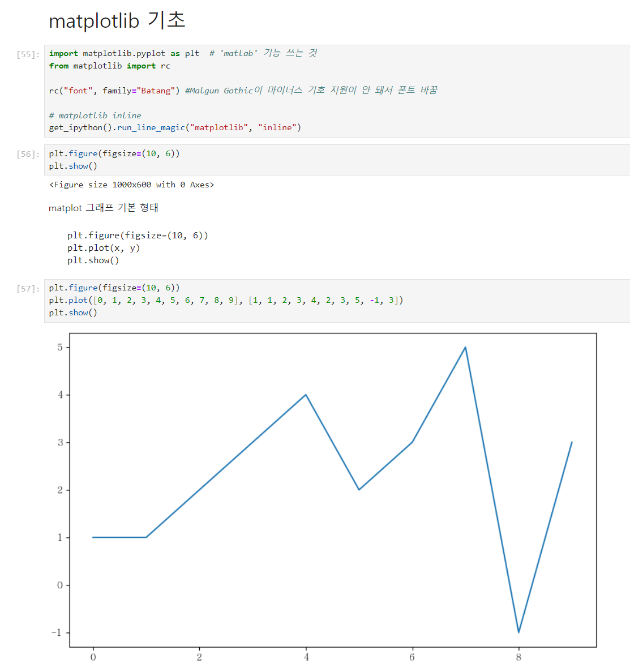
Task: Select the cell [56] execution prompt
Action: (28, 155)
